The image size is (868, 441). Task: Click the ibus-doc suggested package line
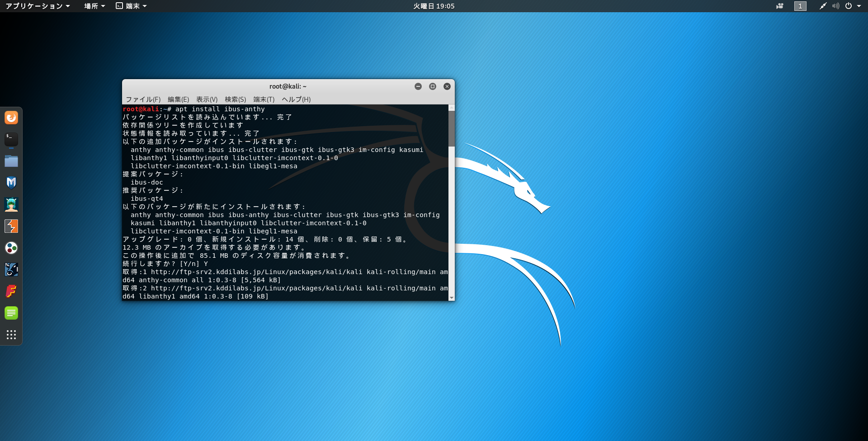[x=147, y=182]
